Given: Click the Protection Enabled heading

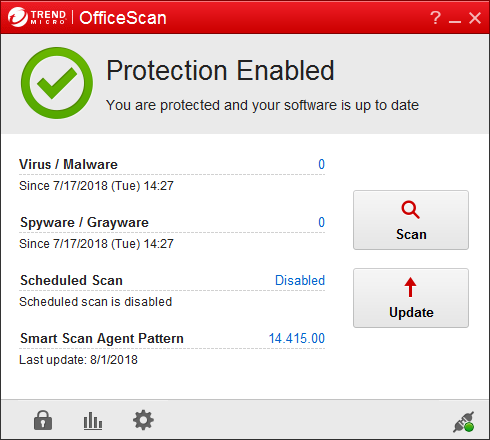Looking at the screenshot, I should 220,70.
